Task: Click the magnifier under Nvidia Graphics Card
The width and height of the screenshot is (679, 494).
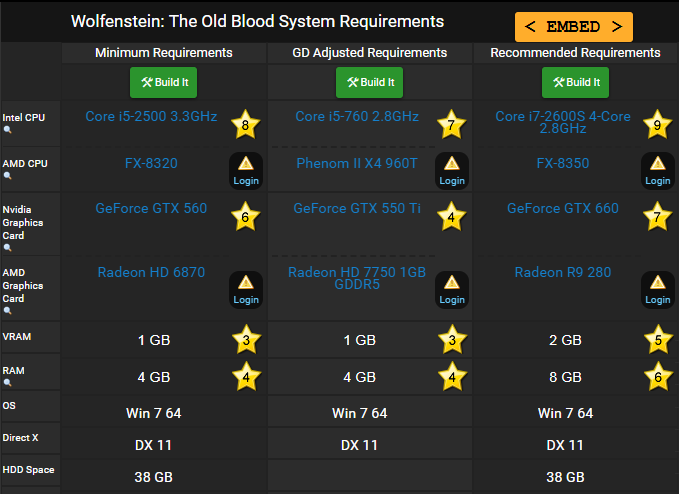Action: pyautogui.click(x=7, y=248)
